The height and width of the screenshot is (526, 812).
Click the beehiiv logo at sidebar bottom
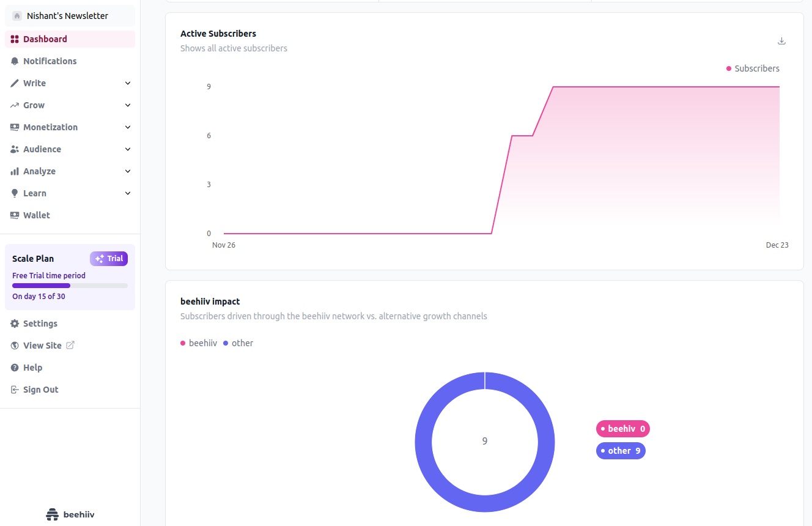point(70,514)
